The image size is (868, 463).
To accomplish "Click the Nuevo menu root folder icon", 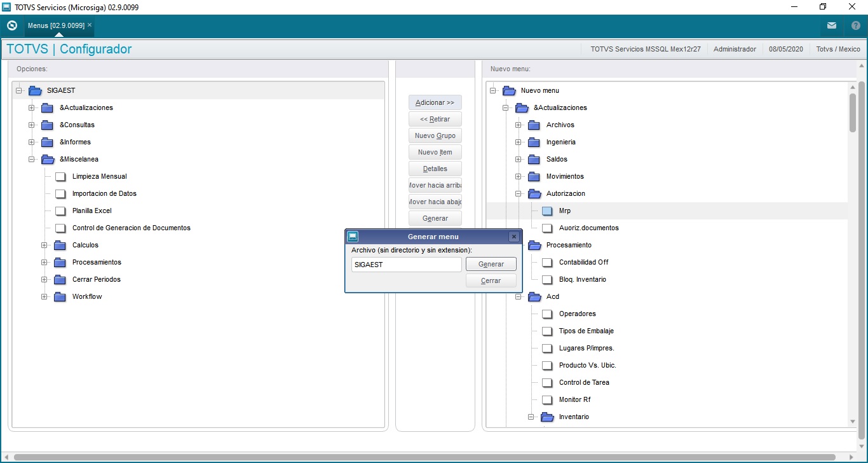I will tap(509, 90).
